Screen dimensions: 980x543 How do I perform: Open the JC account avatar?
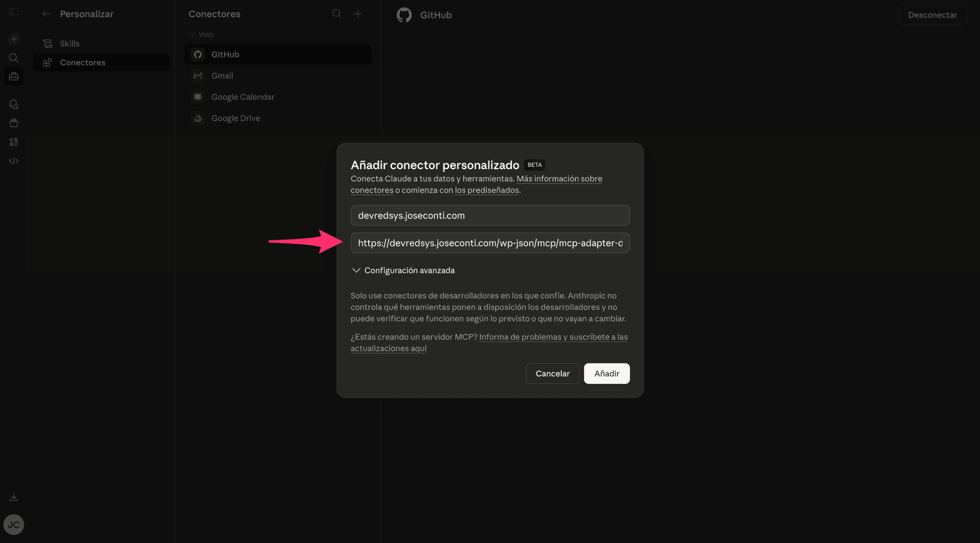[x=14, y=525]
